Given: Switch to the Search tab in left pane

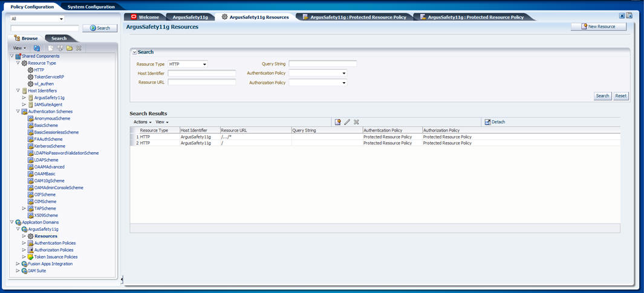Looking at the screenshot, I should point(59,38).
